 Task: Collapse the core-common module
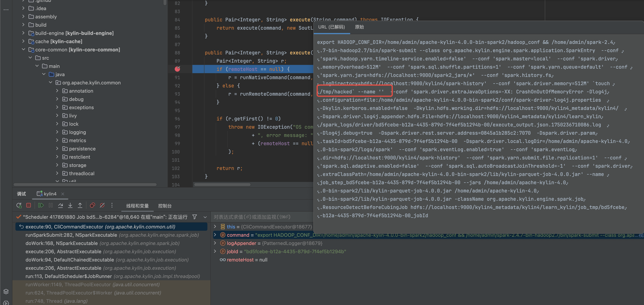tap(23, 49)
